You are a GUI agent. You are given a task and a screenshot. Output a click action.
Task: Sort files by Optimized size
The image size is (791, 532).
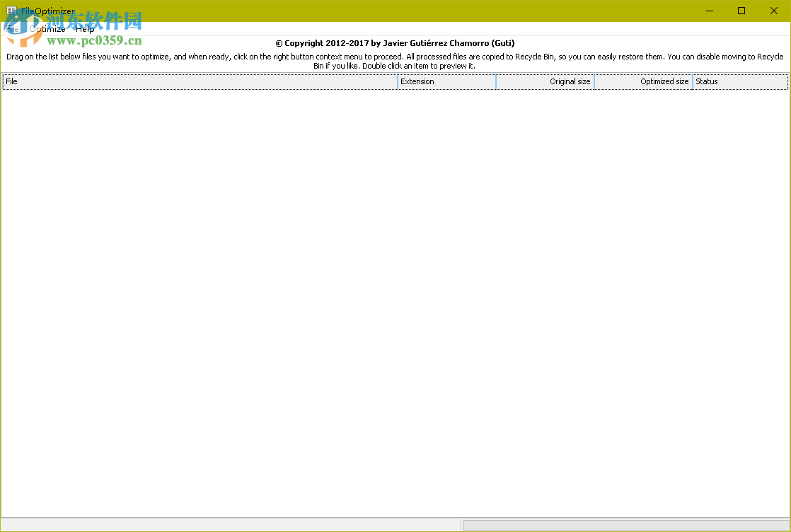(644, 81)
